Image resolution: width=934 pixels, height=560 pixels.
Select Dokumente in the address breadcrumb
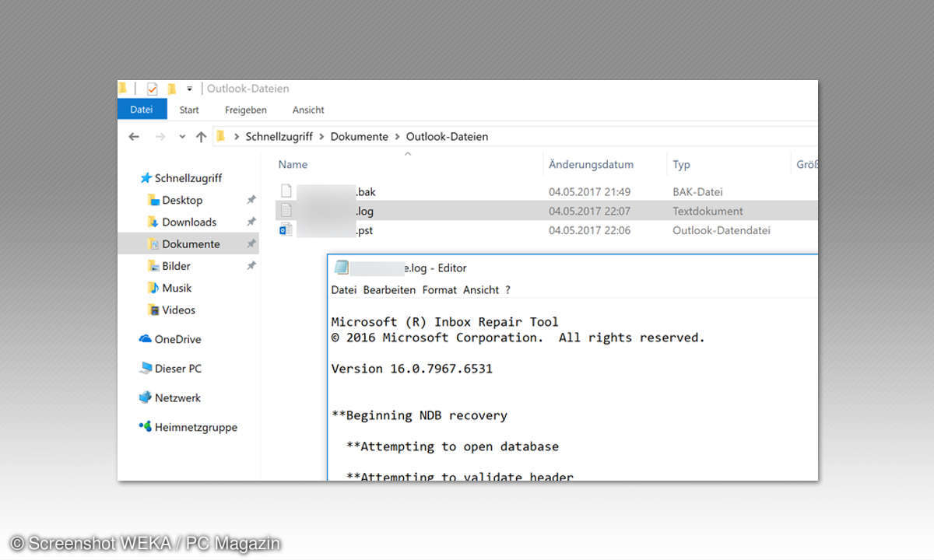pyautogui.click(x=360, y=136)
